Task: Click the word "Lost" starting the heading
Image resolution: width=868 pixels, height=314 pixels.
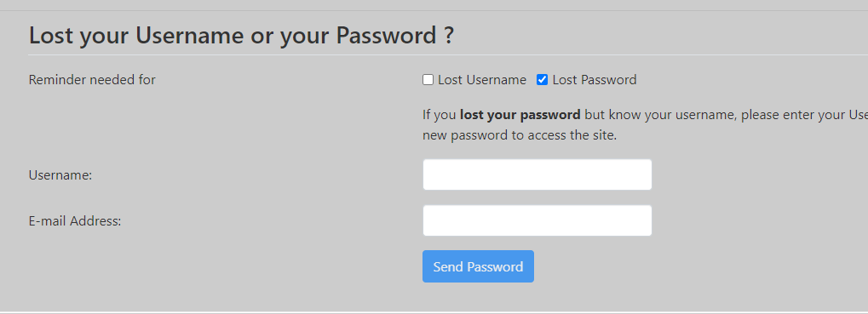Action: 51,36
